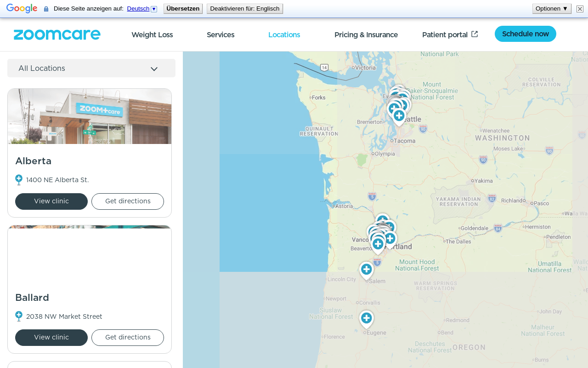
Task: Click the Yakima label on the map
Action: click(484, 181)
